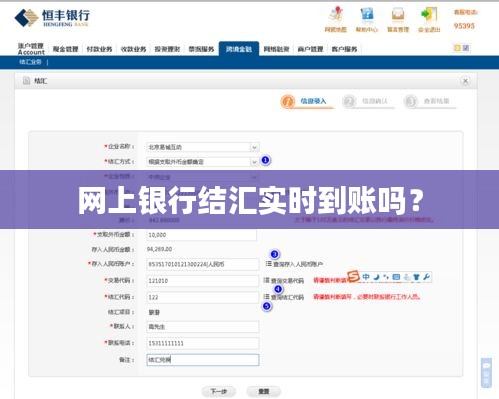Open the 商户管理 menu
This screenshot has height=399, width=499.
310,49
